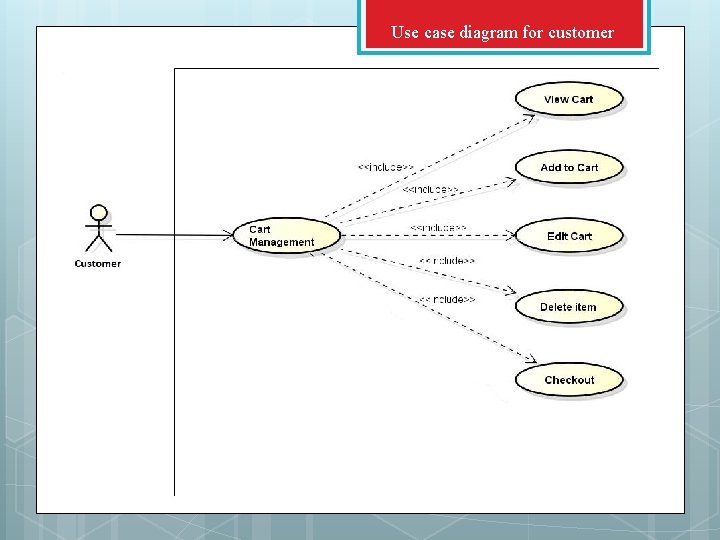
Task: Click the 'Customer' actor label text
Action: [x=98, y=264]
